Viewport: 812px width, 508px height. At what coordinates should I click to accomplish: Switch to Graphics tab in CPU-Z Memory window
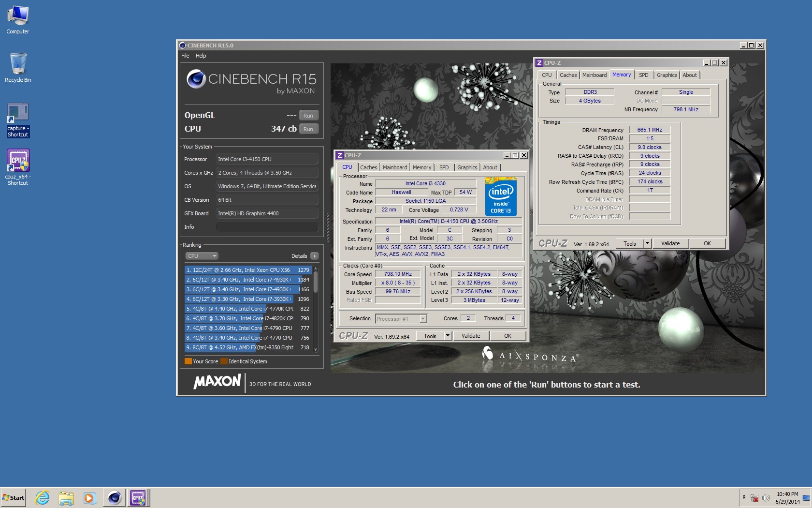667,75
